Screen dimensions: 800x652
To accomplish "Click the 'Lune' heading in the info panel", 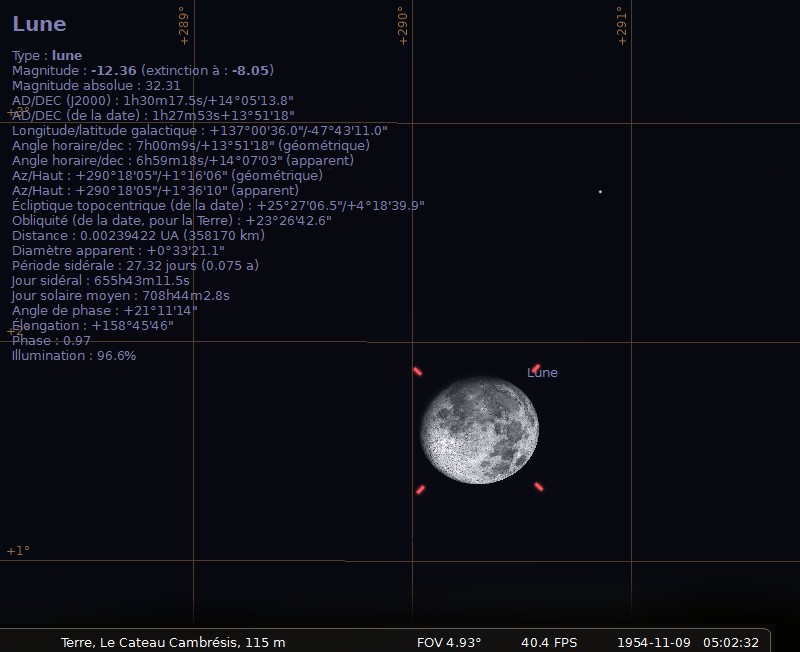I will pyautogui.click(x=39, y=24).
